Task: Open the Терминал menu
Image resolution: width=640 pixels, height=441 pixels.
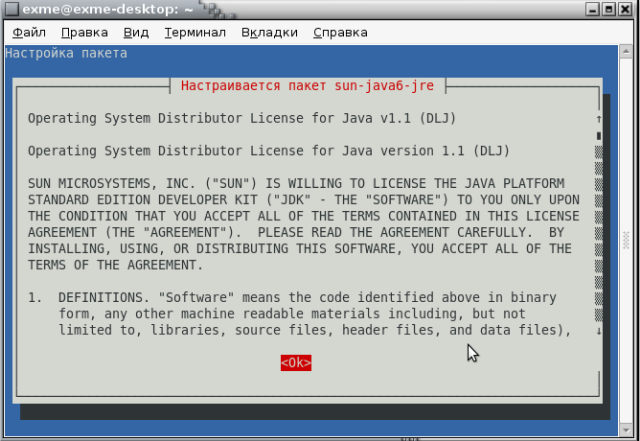Action: coord(195,32)
